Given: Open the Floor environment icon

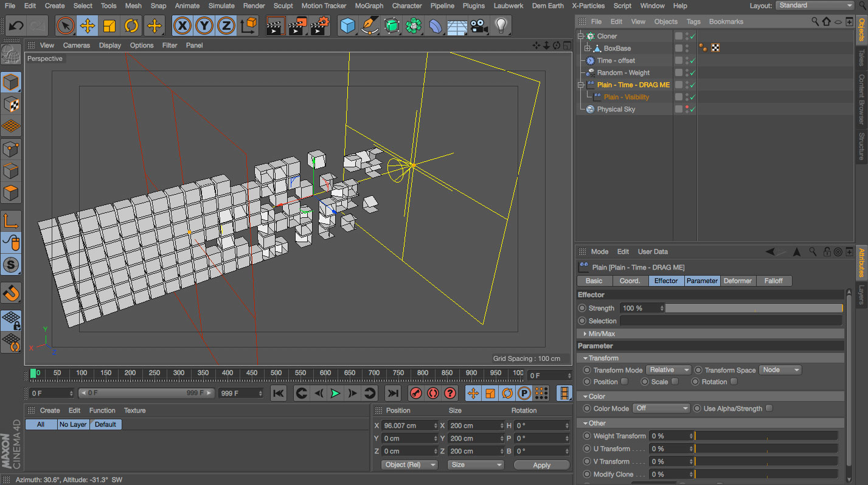Looking at the screenshot, I should [x=457, y=26].
